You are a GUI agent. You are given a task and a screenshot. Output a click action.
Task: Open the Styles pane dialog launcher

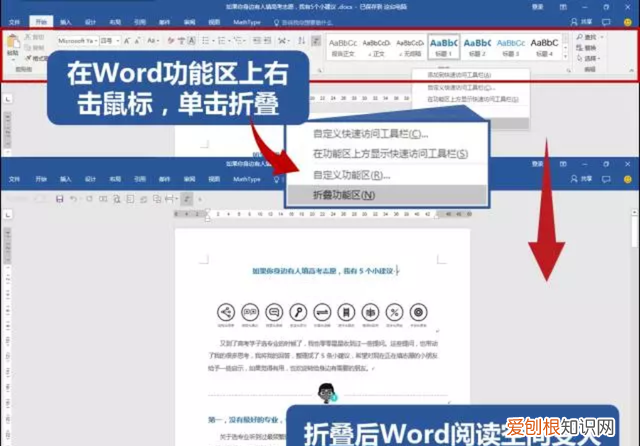click(568, 70)
